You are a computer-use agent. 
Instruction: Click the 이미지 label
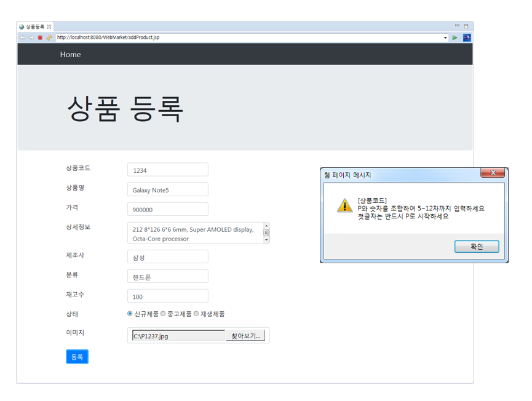point(75,333)
